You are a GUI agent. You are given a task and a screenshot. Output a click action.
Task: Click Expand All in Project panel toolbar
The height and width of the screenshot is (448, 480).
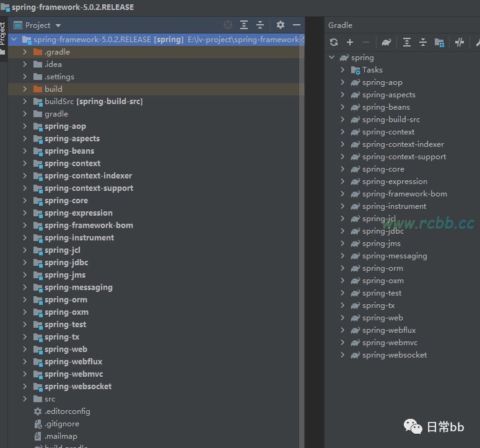(x=244, y=25)
